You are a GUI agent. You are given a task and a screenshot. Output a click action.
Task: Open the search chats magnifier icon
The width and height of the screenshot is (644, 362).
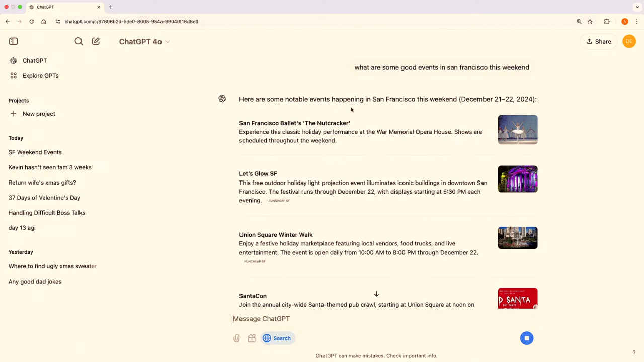(x=79, y=41)
